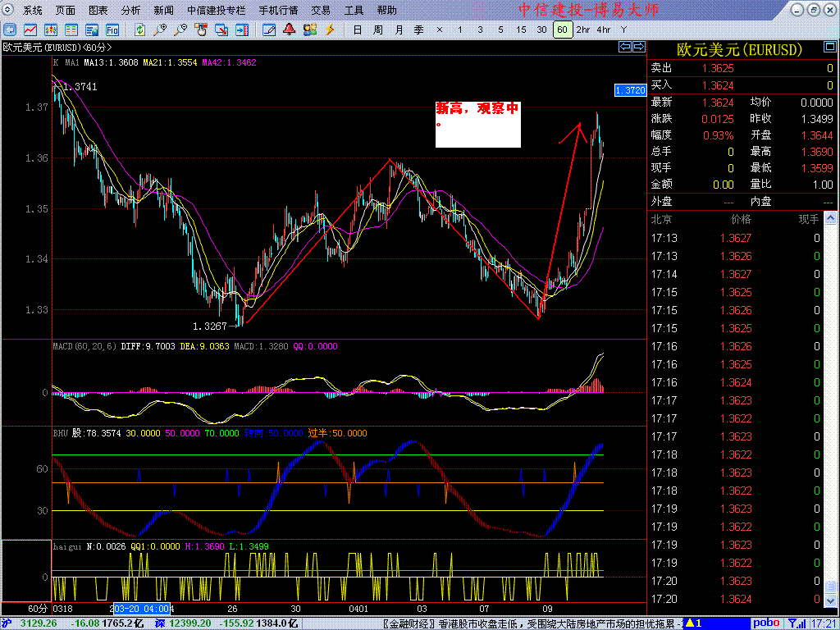The height and width of the screenshot is (630, 840).
Task: Switch chart to 60-minute period
Action: [562, 30]
